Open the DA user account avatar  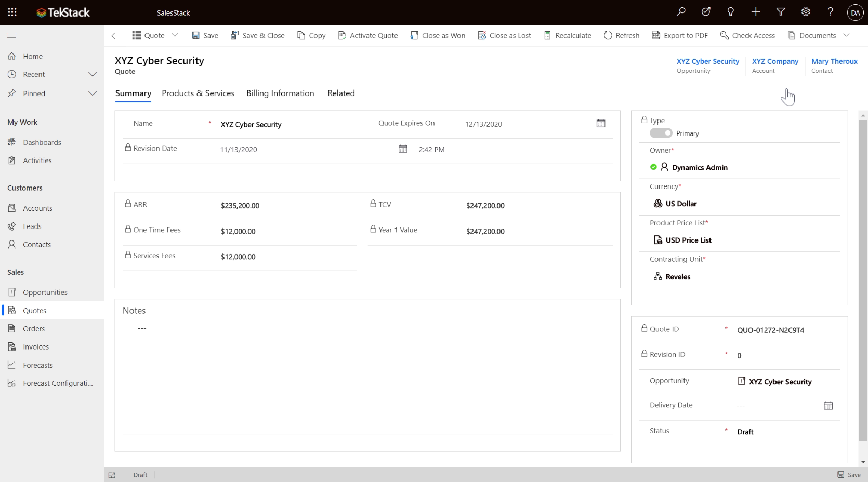point(855,12)
